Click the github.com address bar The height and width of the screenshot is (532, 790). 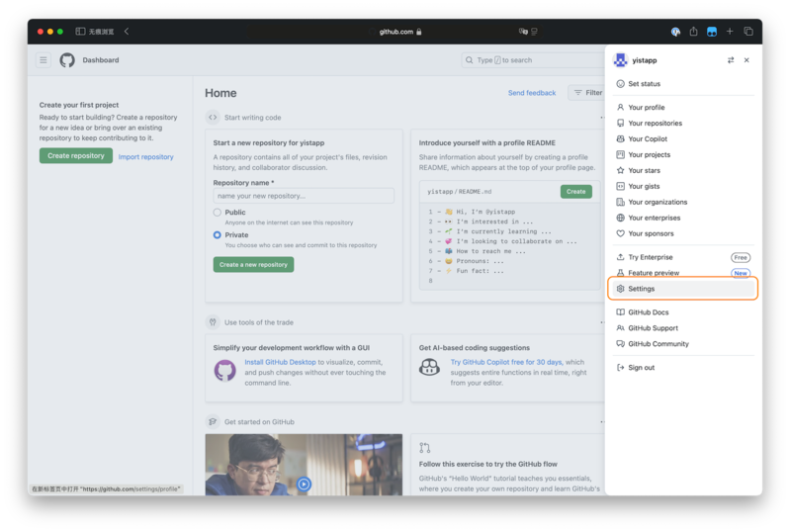[396, 32]
